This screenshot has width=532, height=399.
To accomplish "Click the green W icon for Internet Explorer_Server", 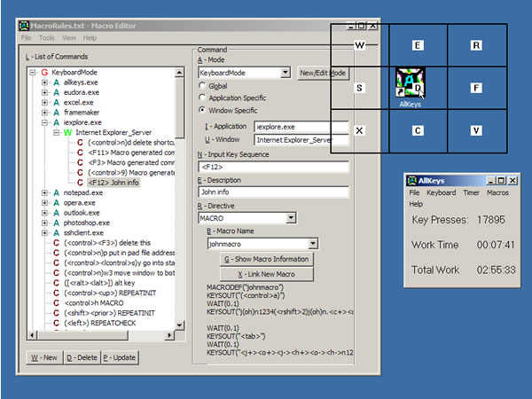I will [x=68, y=132].
